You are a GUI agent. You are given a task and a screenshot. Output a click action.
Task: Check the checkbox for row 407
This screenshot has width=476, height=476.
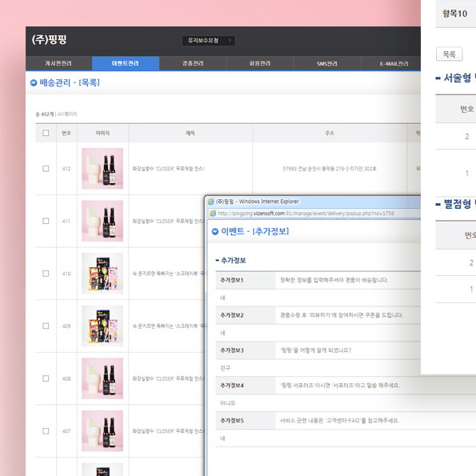(x=46, y=431)
